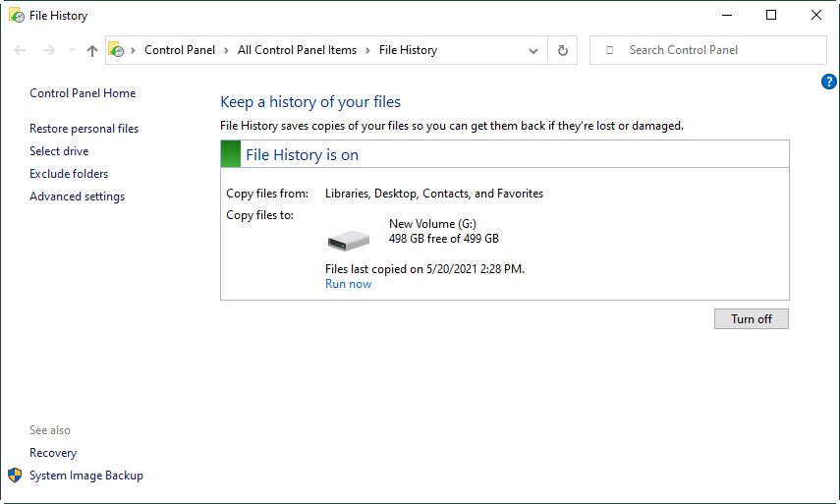Click the File History title bar icon

[17, 16]
